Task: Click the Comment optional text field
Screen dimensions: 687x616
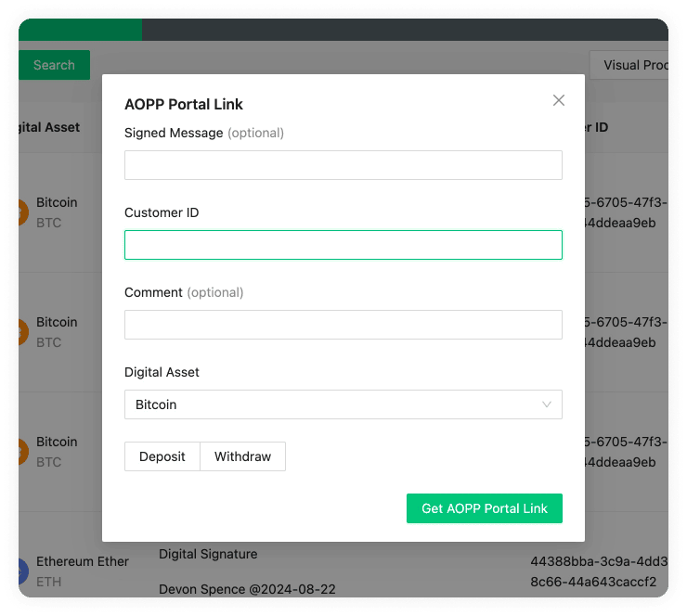Action: click(343, 325)
